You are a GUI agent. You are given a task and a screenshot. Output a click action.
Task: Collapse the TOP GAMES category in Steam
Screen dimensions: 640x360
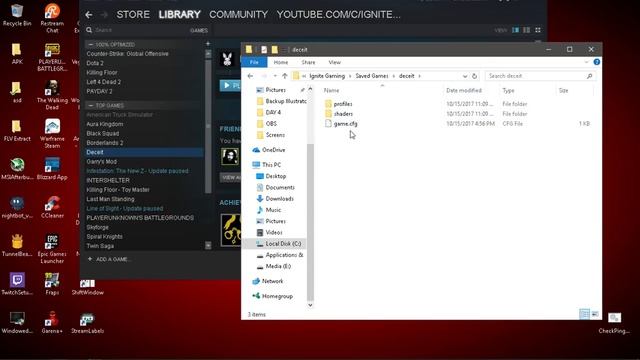pyautogui.click(x=91, y=105)
